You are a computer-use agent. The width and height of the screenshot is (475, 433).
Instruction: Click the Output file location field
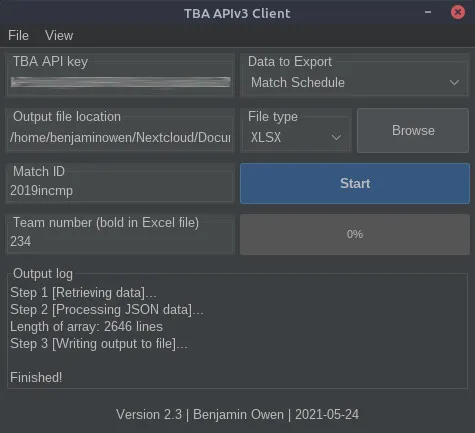click(x=120, y=137)
